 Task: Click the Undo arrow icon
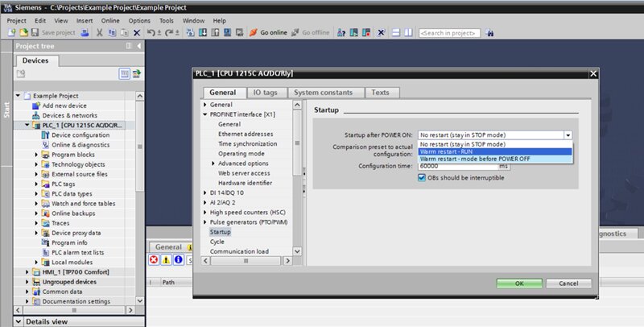(151, 32)
